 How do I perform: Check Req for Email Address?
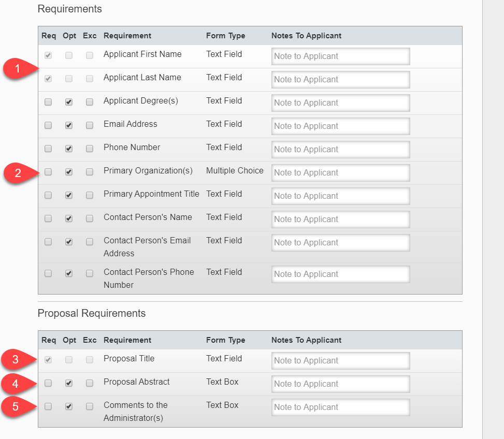click(x=48, y=125)
